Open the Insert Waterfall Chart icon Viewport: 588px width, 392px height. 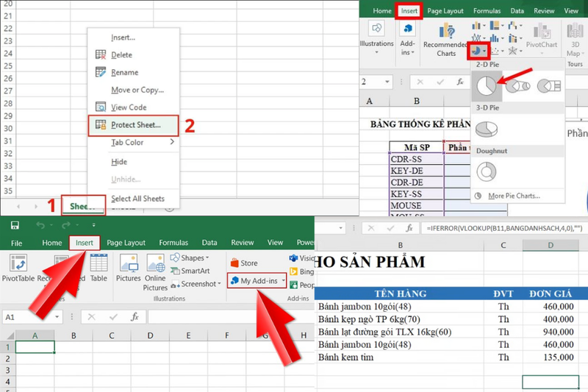(x=514, y=26)
